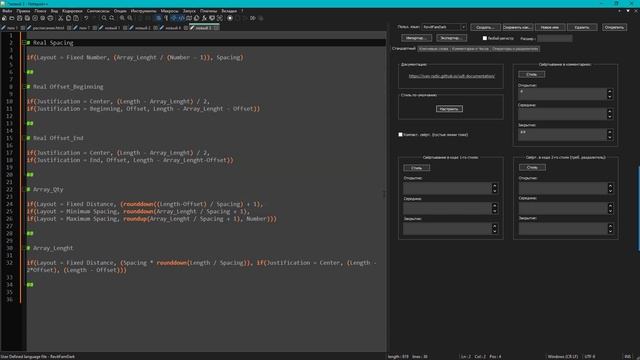Click the Close All toolbar icon

43,18
